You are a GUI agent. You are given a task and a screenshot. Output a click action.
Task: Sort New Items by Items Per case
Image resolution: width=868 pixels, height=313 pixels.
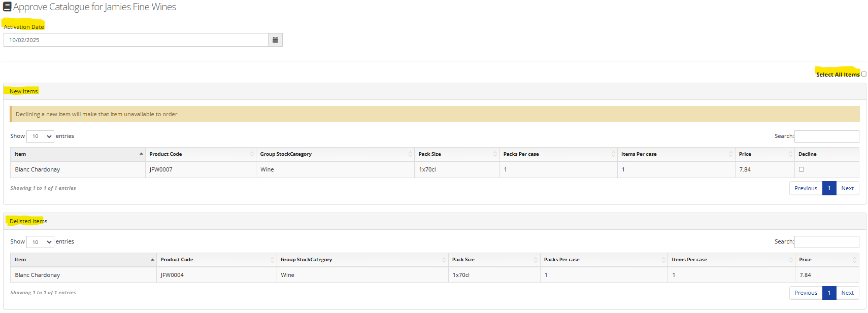(676, 154)
